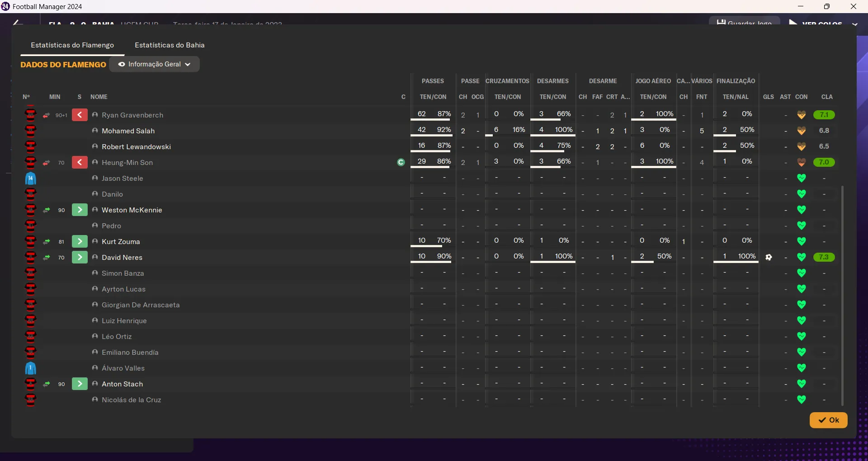Click David Neres's green substituted-on arrow
Screen dimensions: 868x461
(80, 257)
